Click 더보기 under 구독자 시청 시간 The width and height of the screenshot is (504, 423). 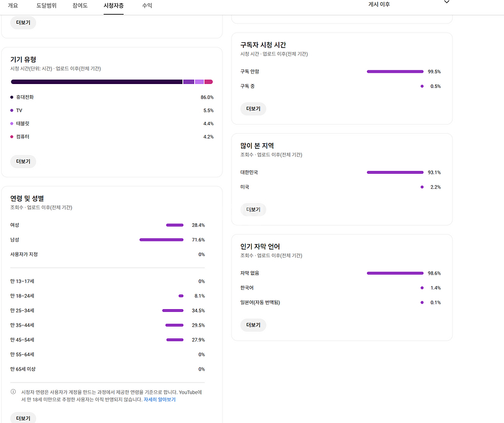253,108
